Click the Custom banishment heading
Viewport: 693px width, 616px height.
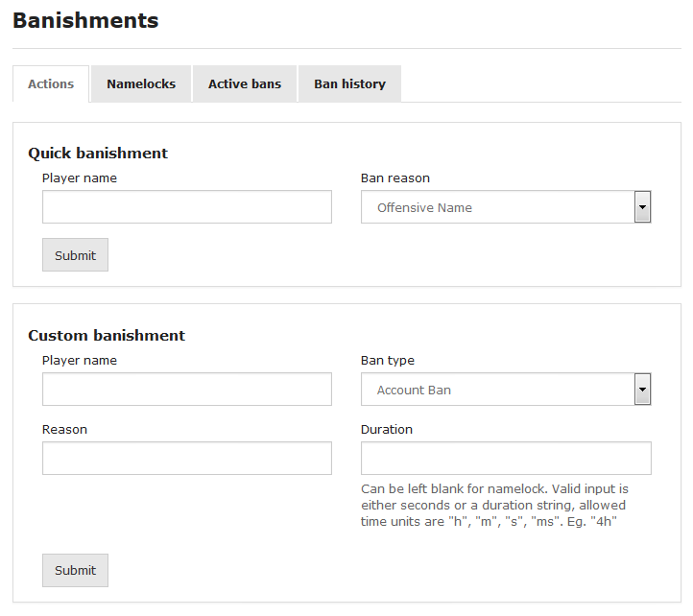pyautogui.click(x=107, y=336)
